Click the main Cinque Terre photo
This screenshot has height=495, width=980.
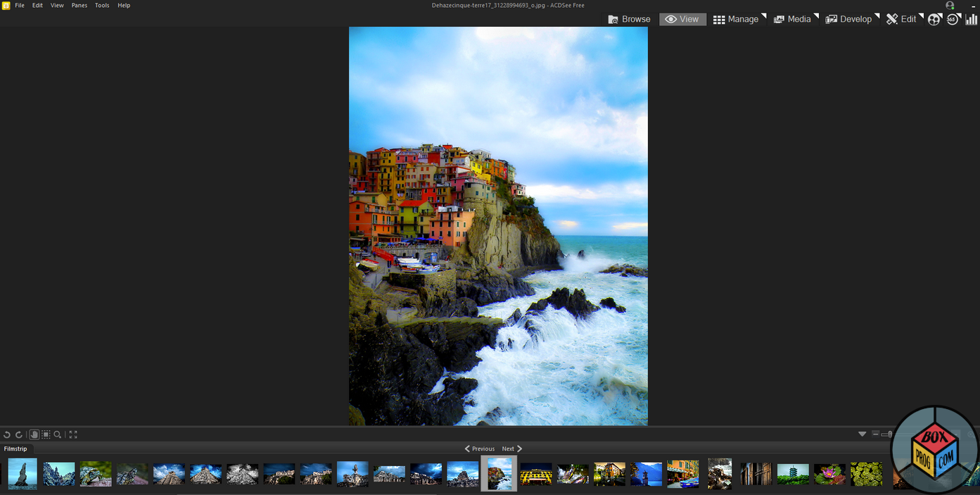(498, 226)
